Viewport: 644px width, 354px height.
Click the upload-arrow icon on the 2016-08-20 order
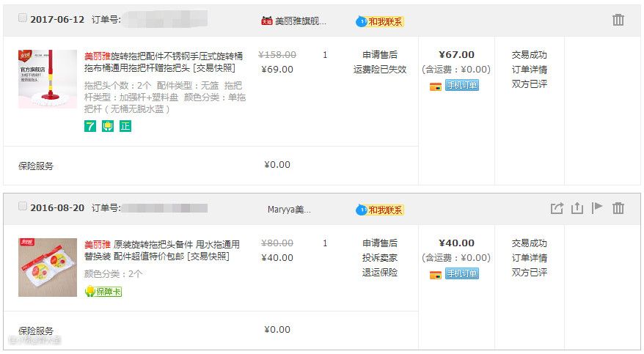(x=577, y=208)
